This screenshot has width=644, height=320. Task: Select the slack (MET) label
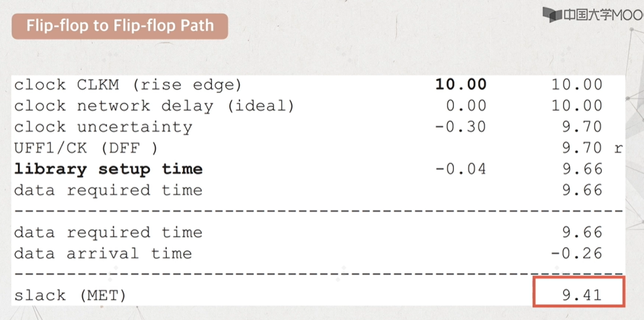70,295
